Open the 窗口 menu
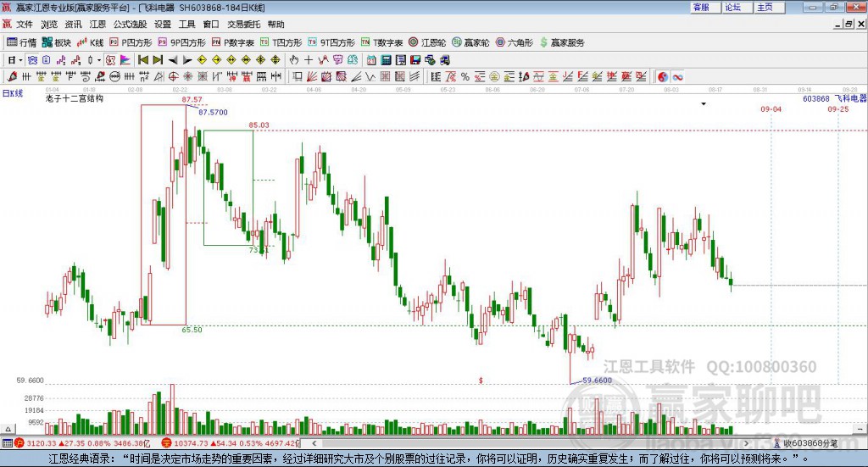This screenshot has width=868, height=467. 211,25
